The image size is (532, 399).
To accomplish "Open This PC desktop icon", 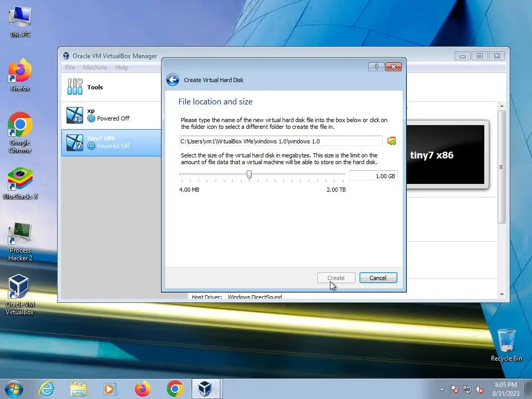I will (20, 22).
